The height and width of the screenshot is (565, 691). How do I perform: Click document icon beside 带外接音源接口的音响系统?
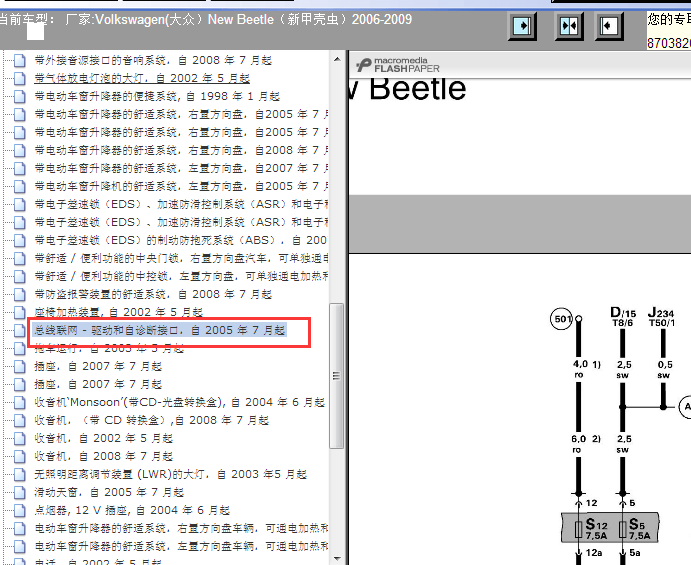[x=19, y=60]
